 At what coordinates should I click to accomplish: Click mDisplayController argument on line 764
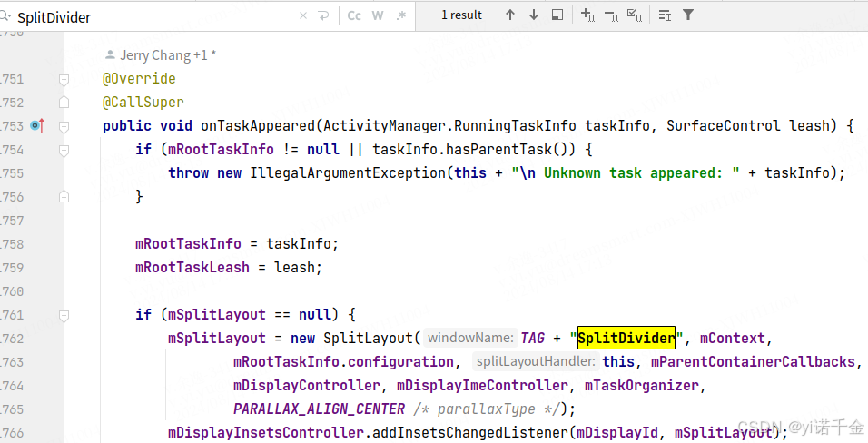pos(307,386)
